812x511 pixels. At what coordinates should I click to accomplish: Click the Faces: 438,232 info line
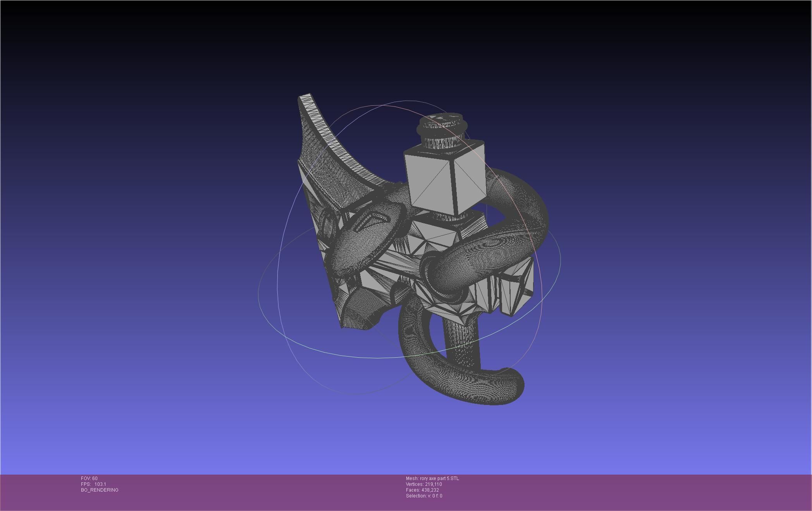coord(422,490)
